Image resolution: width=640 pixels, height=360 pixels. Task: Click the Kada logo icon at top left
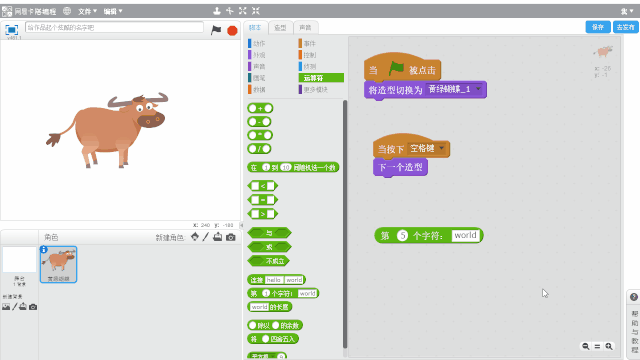click(x=7, y=11)
